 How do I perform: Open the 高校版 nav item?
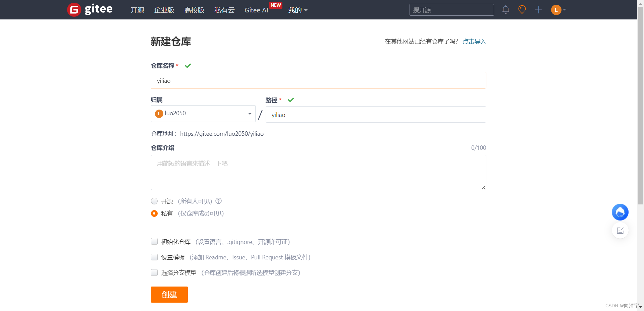(x=195, y=10)
